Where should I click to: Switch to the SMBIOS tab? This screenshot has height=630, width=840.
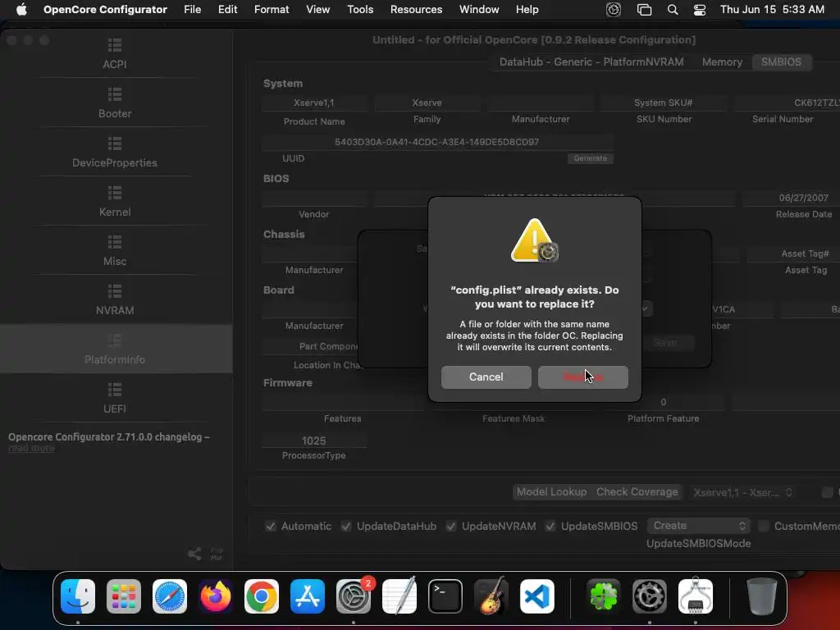[781, 62]
